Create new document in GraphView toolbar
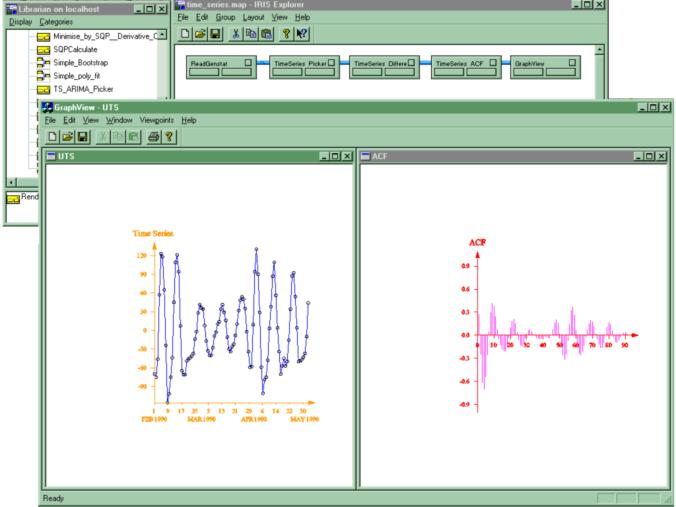 coord(52,136)
